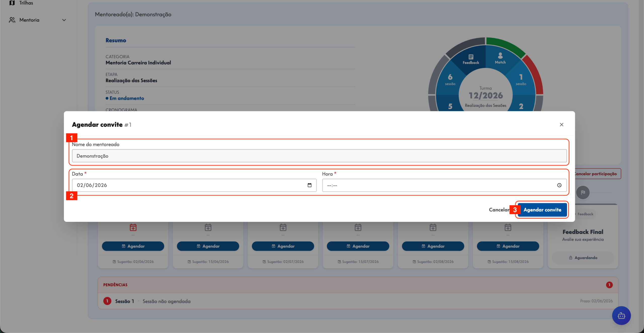Image resolution: width=644 pixels, height=333 pixels.
Task: Close the Agendar convite dialog with X
Action: 561,124
